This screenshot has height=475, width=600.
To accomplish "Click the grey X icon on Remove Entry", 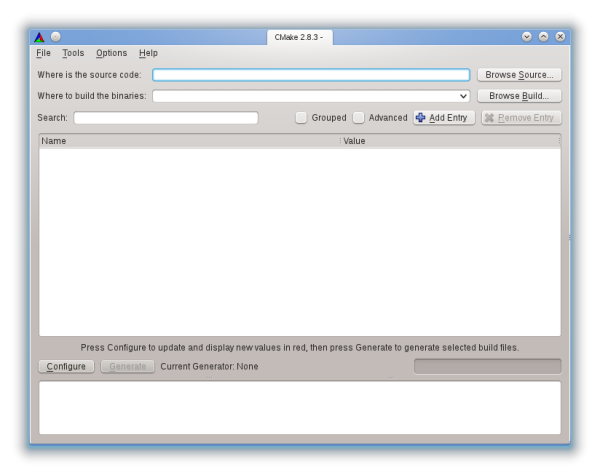I will point(489,118).
